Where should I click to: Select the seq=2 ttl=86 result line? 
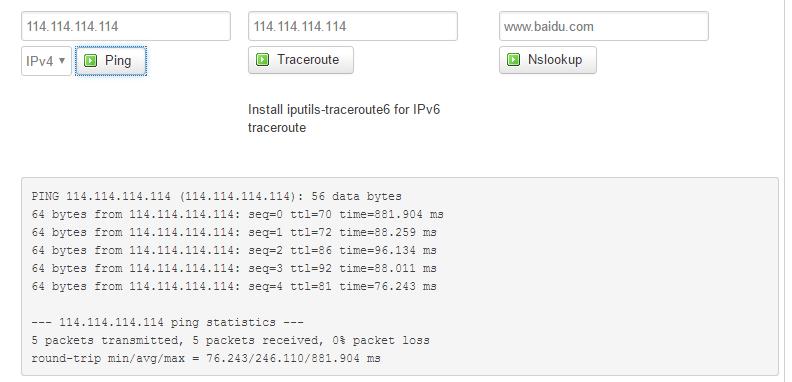[x=234, y=250]
